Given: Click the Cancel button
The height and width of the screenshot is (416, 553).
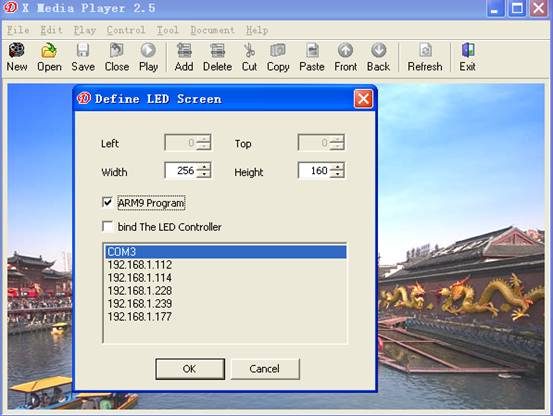Looking at the screenshot, I should pos(265,369).
